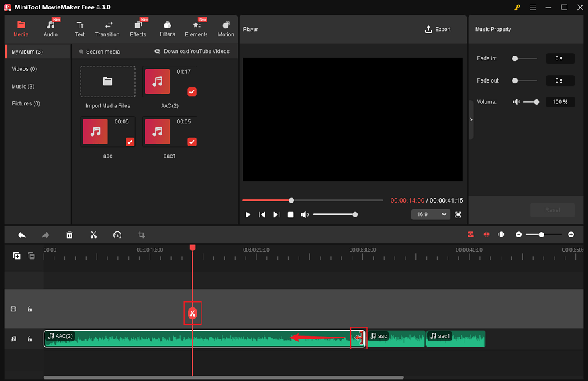588x381 pixels.
Task: Seek on the player progress bar
Action: (312, 201)
